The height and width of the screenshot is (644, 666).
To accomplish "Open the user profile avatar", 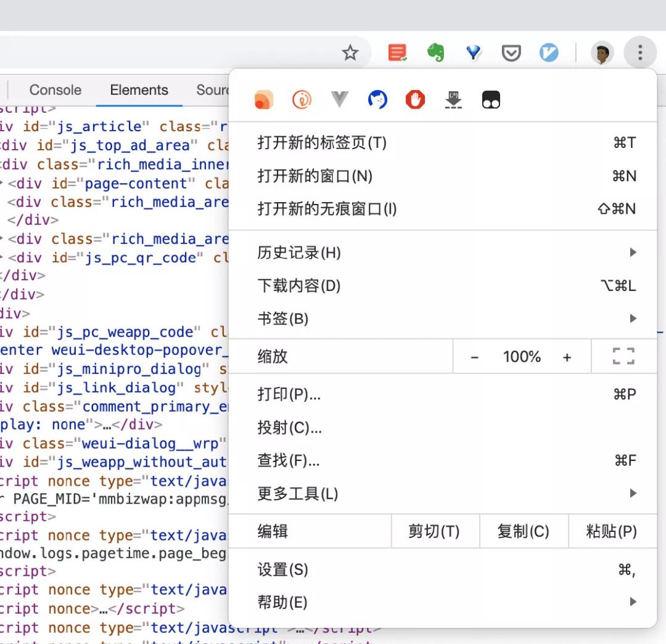I will tap(602, 52).
